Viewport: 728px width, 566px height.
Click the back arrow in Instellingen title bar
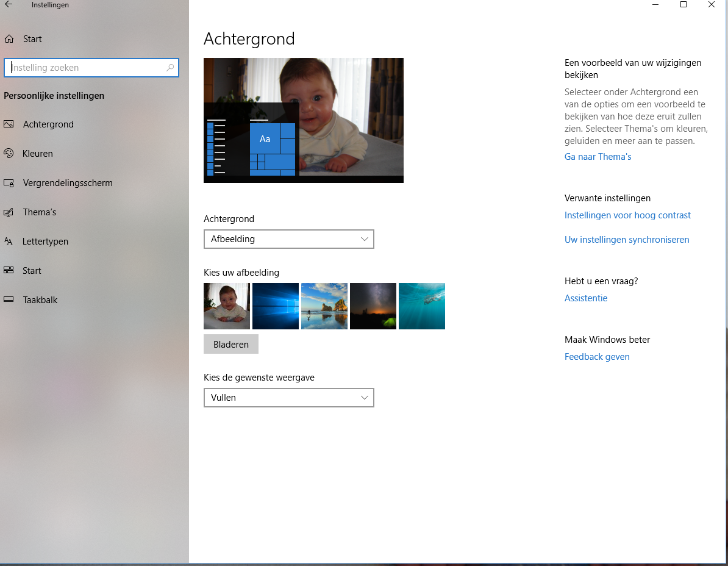9,5
